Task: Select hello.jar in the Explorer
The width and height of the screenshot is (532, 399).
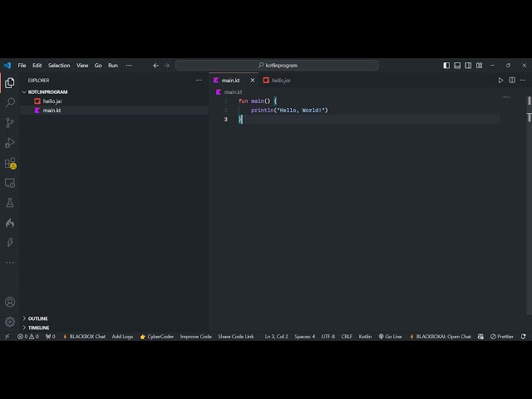Action: coord(52,101)
